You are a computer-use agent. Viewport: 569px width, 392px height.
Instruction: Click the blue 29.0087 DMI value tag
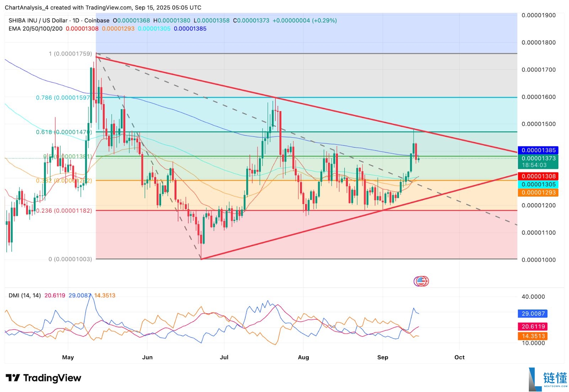click(x=533, y=314)
